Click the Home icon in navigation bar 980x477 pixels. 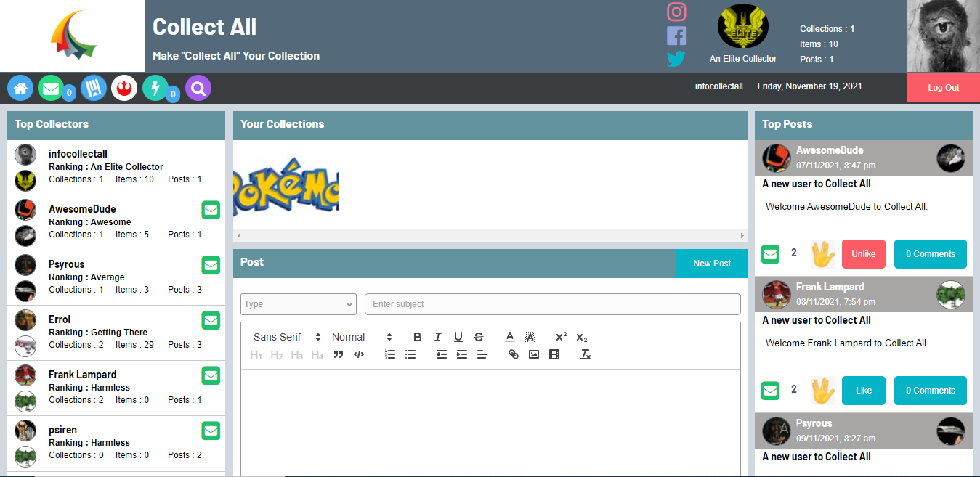[x=20, y=89]
